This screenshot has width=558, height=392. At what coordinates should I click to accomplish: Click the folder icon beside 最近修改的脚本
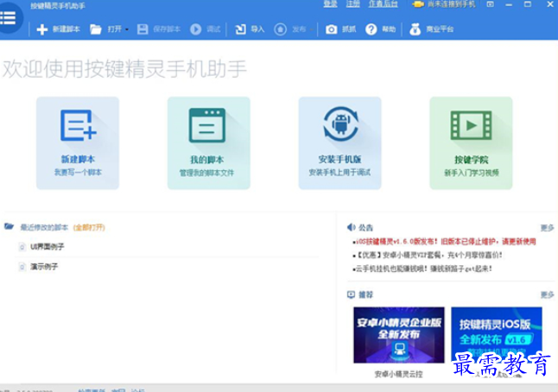tap(9, 226)
